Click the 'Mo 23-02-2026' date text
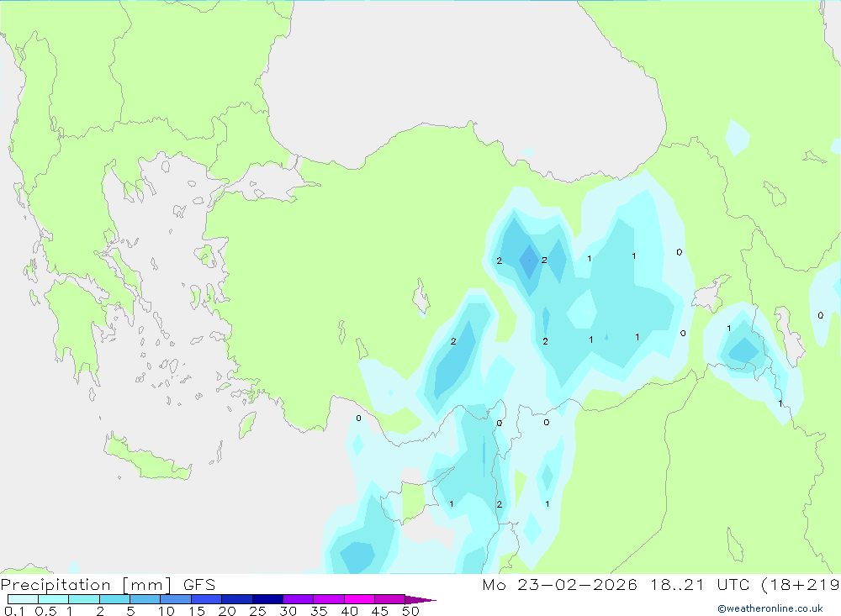The height and width of the screenshot is (616, 841). (x=559, y=584)
